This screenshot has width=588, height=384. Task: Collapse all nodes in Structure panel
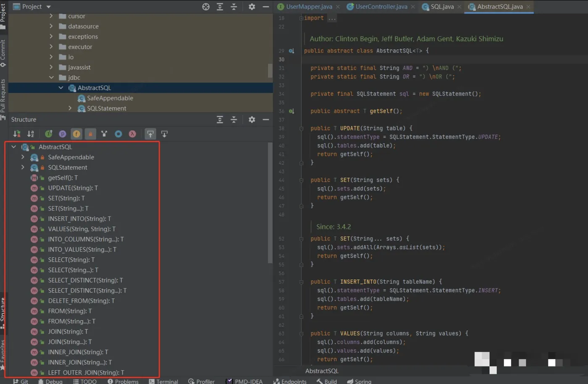(x=234, y=120)
